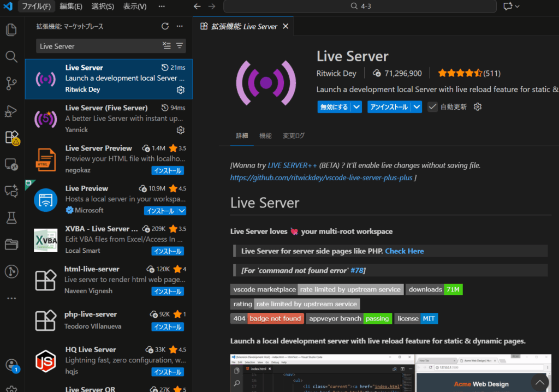
Task: Open Live Preview install options dropdown arrow
Action: [x=182, y=211]
